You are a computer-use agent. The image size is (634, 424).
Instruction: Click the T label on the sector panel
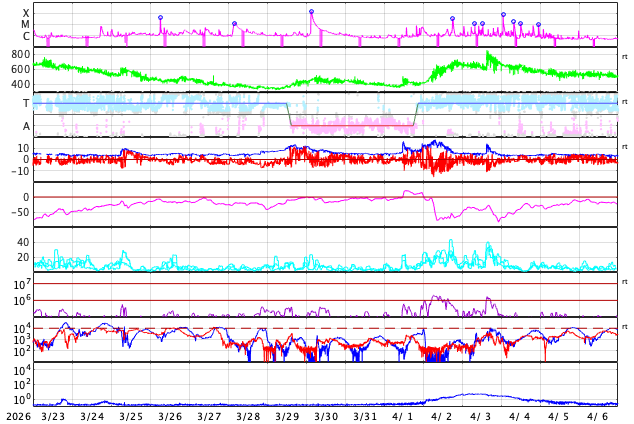(x=26, y=103)
